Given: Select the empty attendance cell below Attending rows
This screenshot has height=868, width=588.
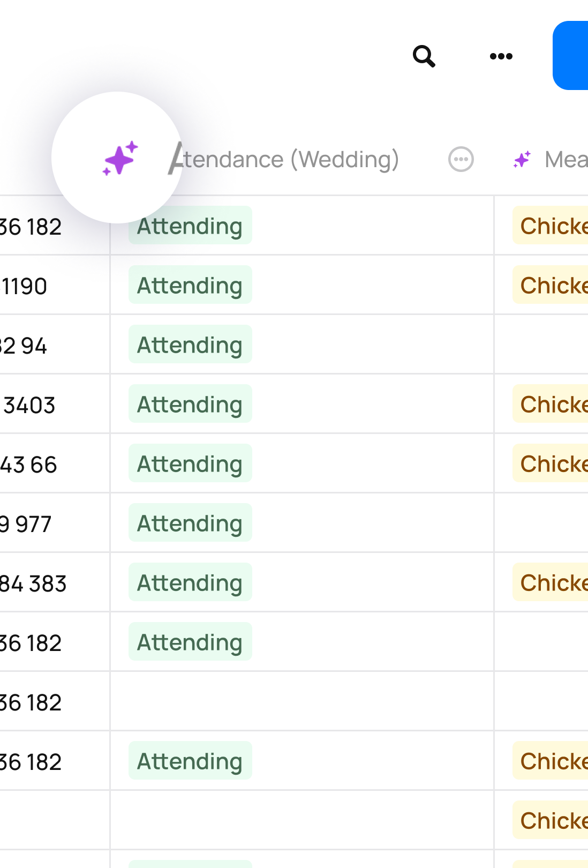Looking at the screenshot, I should tap(302, 701).
